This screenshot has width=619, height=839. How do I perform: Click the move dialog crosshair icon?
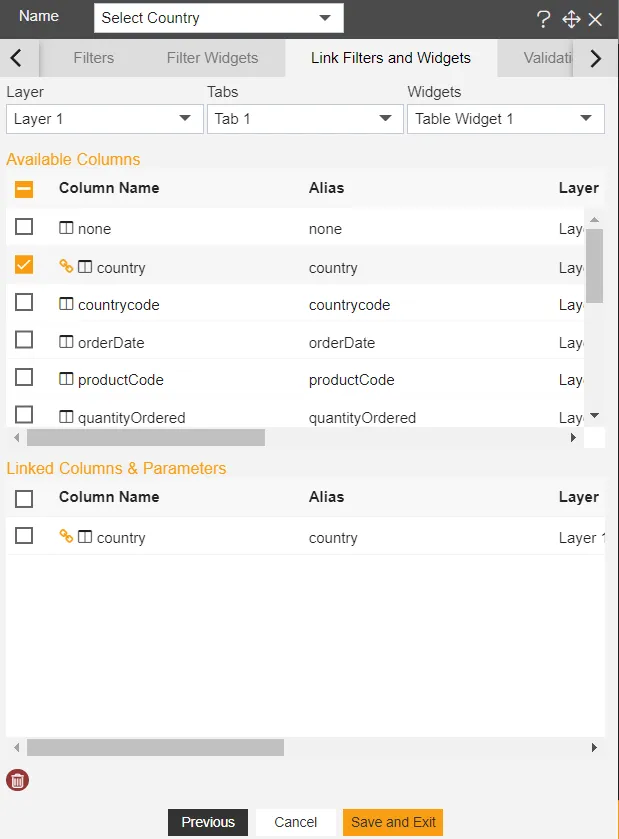[571, 19]
